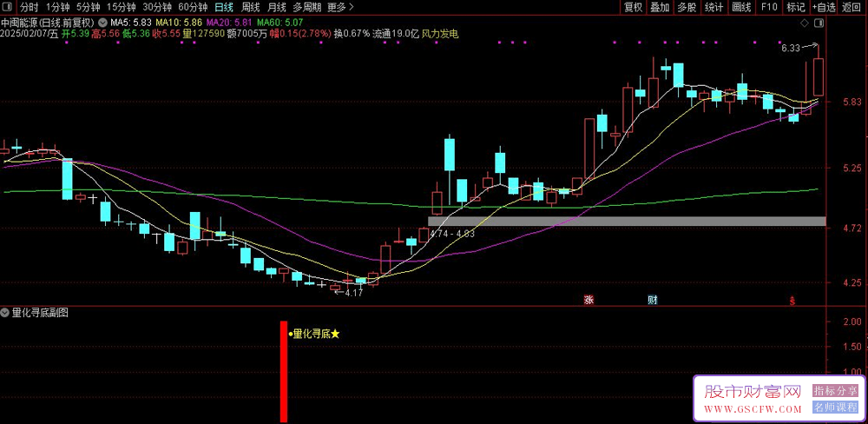The height and width of the screenshot is (424, 868).
Task: Click the 收5.55 closing price value
Action: click(168, 34)
